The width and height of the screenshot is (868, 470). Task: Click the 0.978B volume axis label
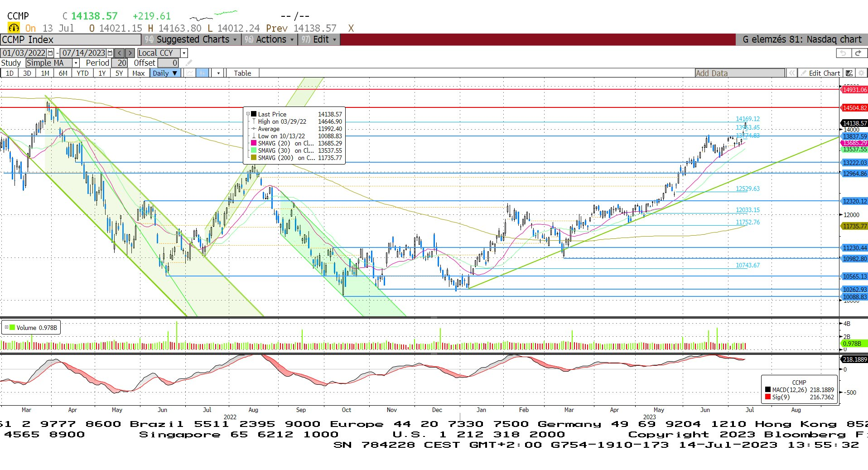click(x=854, y=344)
